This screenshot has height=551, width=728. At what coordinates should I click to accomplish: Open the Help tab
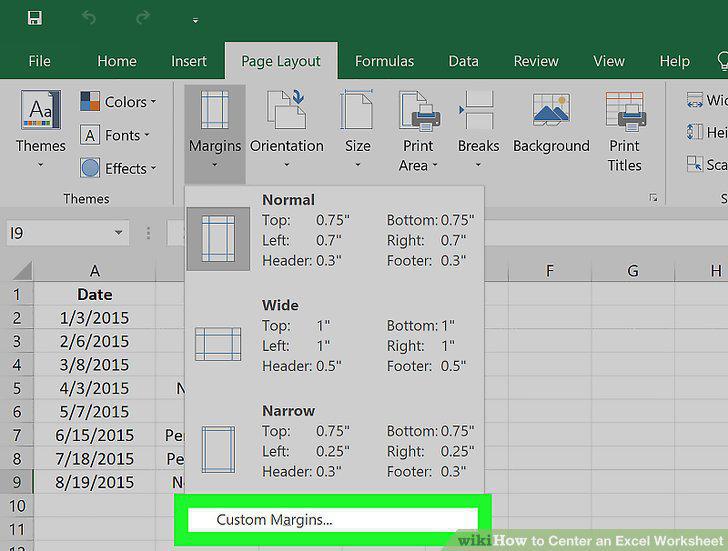point(675,61)
